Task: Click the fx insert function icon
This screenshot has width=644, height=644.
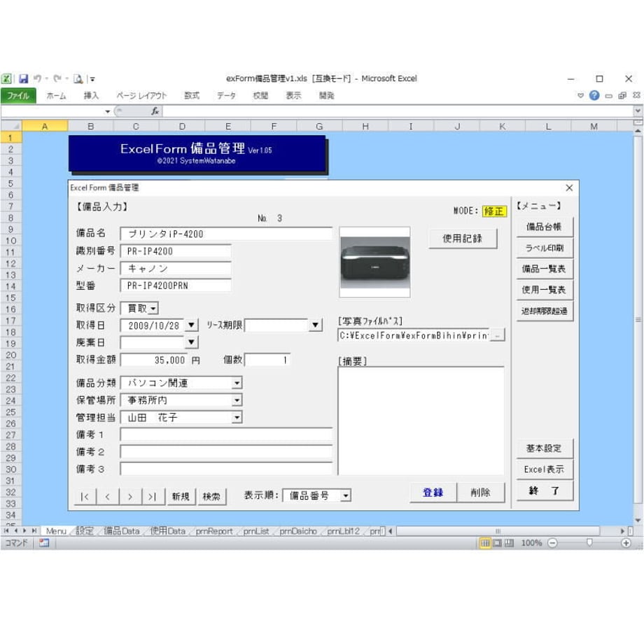Action: point(155,111)
